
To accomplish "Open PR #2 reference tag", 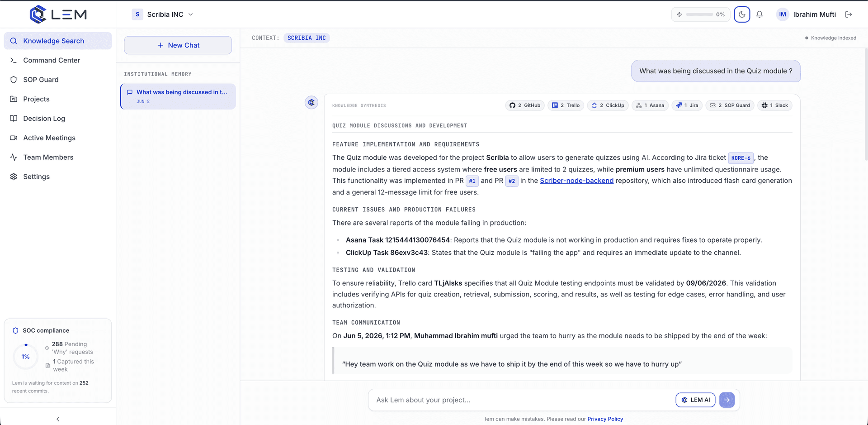I will click(x=511, y=181).
